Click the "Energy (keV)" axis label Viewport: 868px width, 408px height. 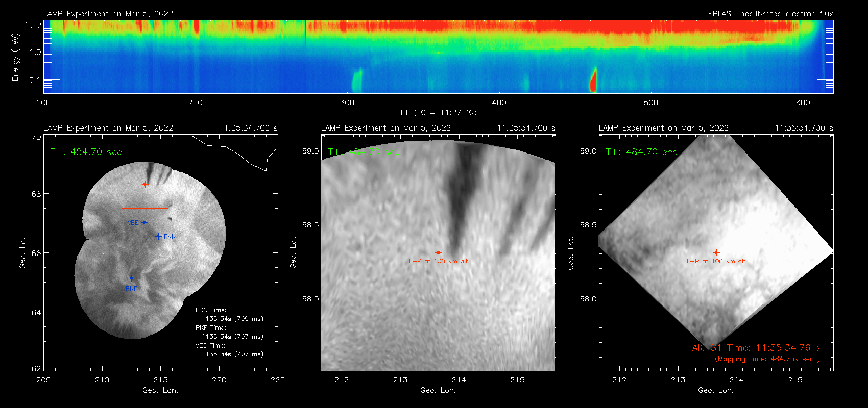pyautogui.click(x=15, y=57)
